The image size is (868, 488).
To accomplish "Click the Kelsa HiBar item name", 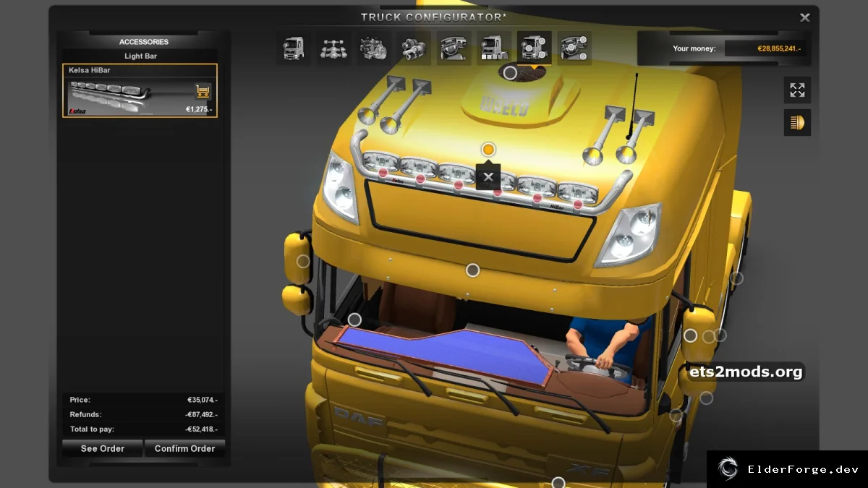I will 90,71.
